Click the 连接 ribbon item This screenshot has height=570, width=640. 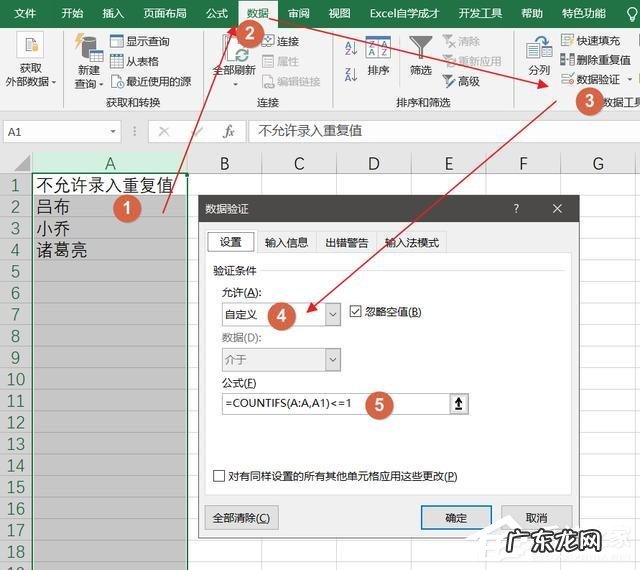click(x=281, y=41)
